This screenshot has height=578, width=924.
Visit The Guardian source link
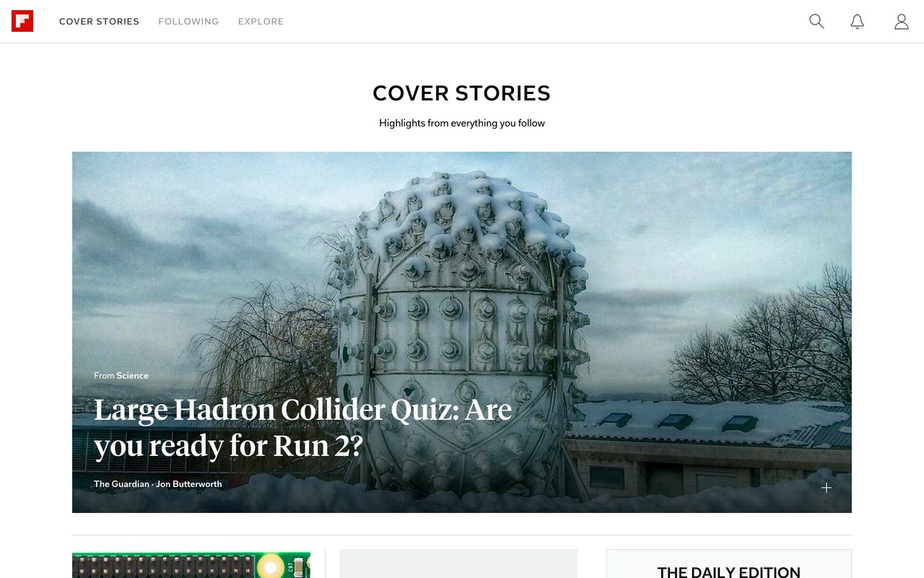pyautogui.click(x=121, y=484)
